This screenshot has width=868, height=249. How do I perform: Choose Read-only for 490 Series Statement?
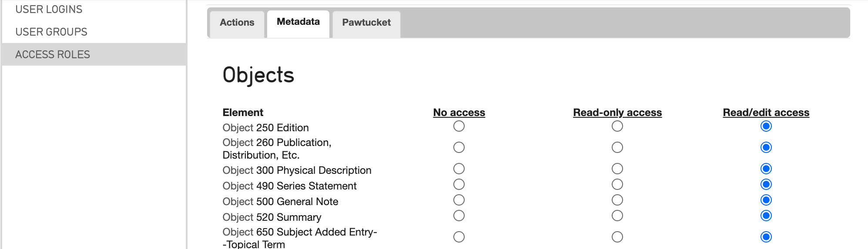click(617, 184)
